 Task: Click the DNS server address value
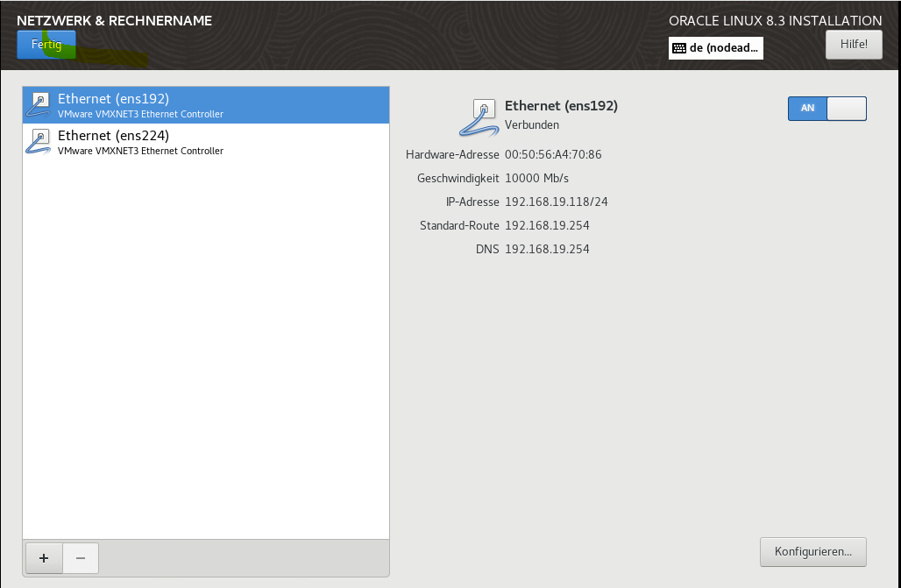[547, 250]
